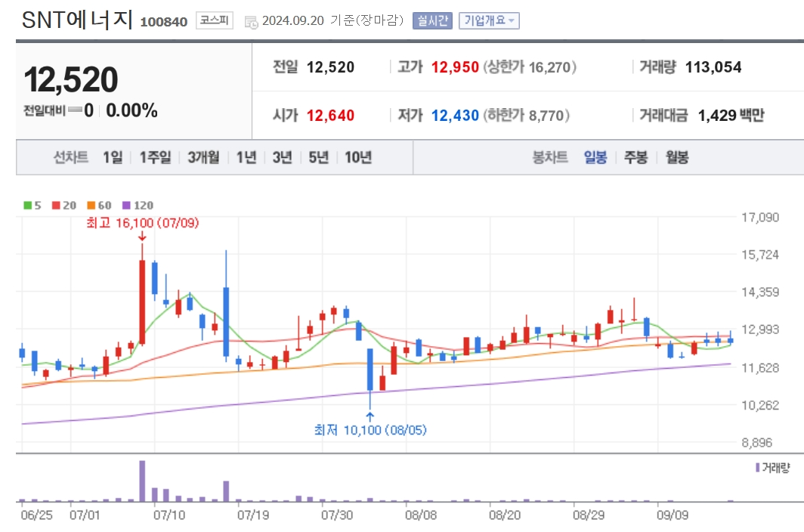
Task: Select the 1일 line chart period
Action: coord(113,157)
